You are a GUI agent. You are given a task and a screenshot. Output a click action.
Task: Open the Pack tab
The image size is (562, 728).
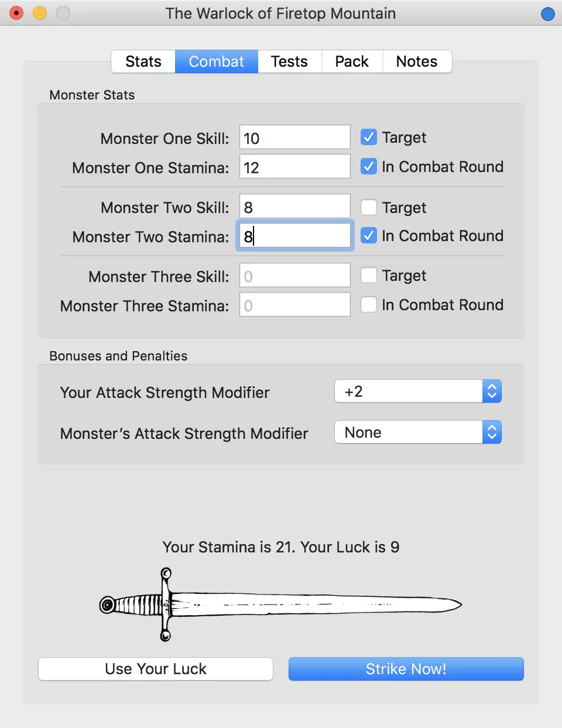click(x=352, y=61)
